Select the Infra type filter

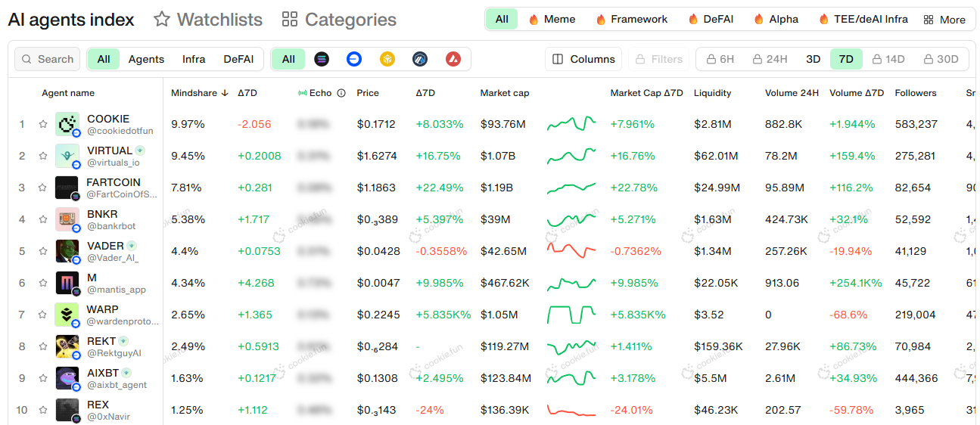pyautogui.click(x=194, y=59)
